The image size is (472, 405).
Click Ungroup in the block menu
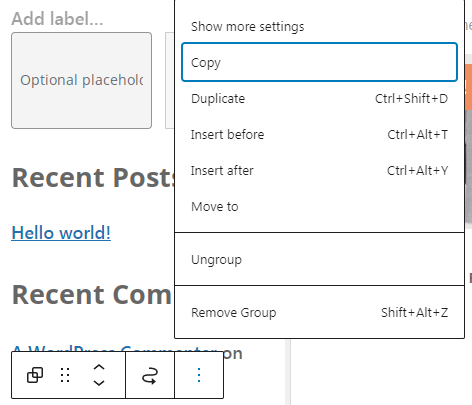[x=319, y=259]
